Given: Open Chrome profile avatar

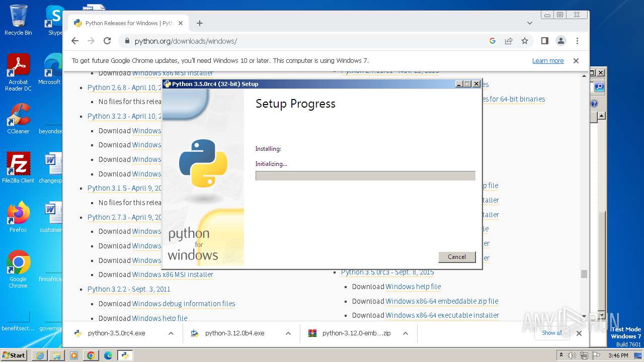Looking at the screenshot, I should (x=560, y=41).
